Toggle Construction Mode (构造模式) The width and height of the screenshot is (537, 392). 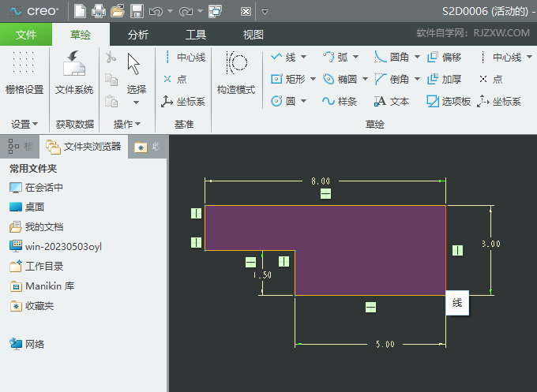coord(236,73)
